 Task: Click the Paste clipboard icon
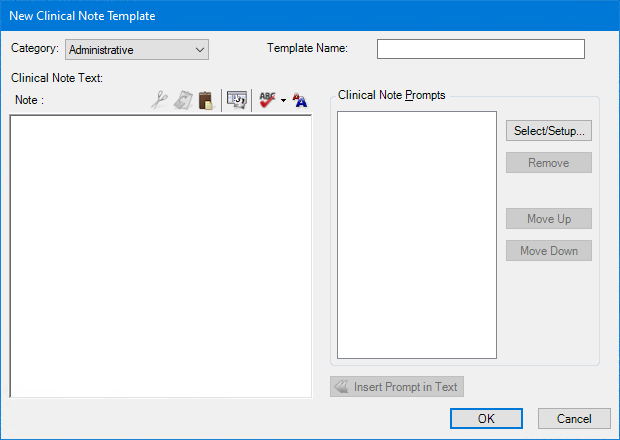205,100
